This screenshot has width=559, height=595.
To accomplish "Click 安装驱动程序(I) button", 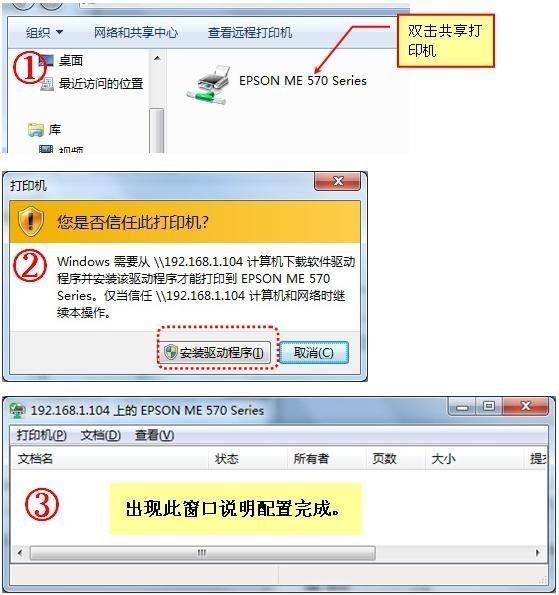I will click(216, 353).
